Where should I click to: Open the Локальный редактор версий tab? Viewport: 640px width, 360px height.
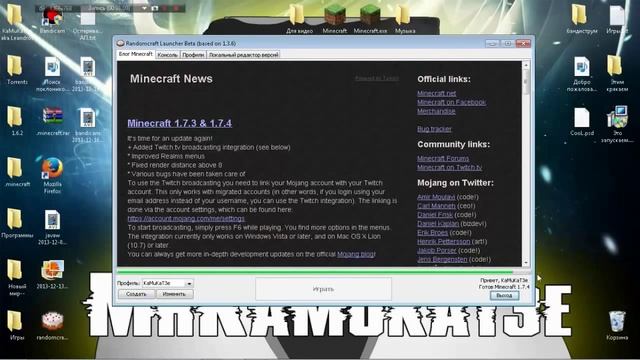coord(243,55)
